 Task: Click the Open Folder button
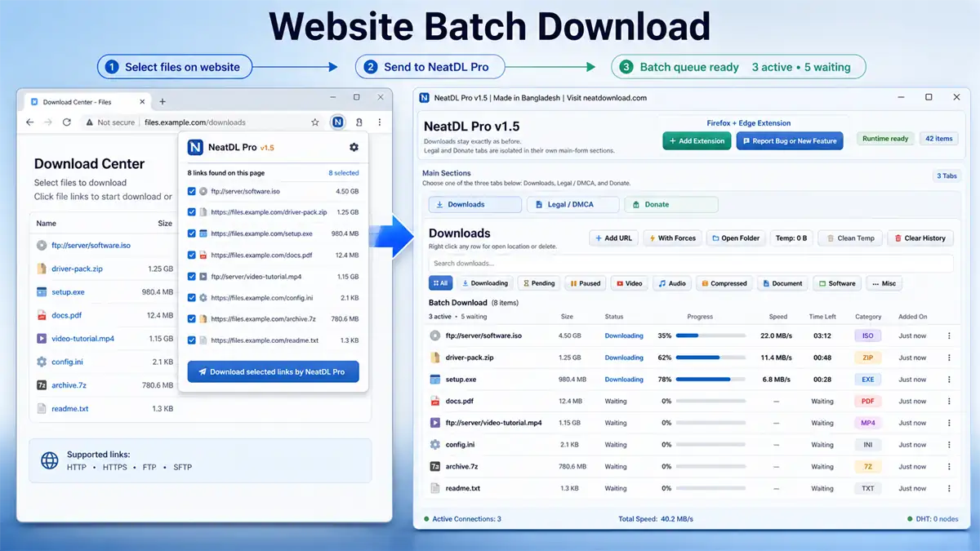[x=736, y=238]
